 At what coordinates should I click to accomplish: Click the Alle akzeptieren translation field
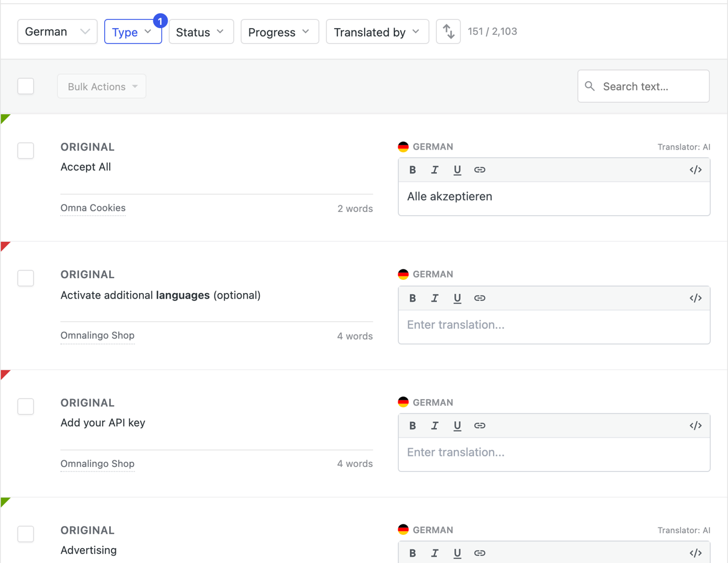[554, 198]
